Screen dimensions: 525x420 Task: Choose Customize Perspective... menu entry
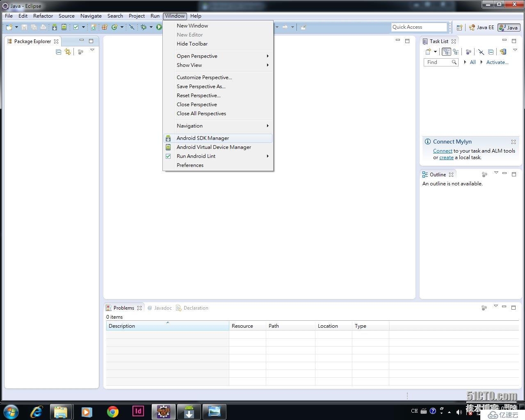[x=218, y=77]
